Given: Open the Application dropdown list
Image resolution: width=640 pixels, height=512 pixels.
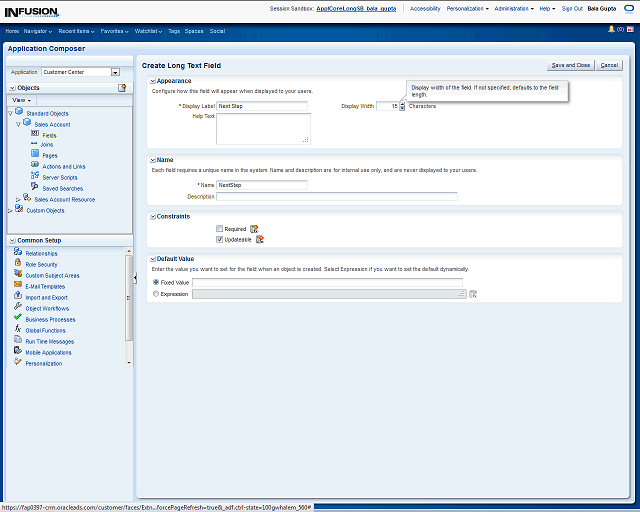Looking at the screenshot, I should [x=115, y=72].
